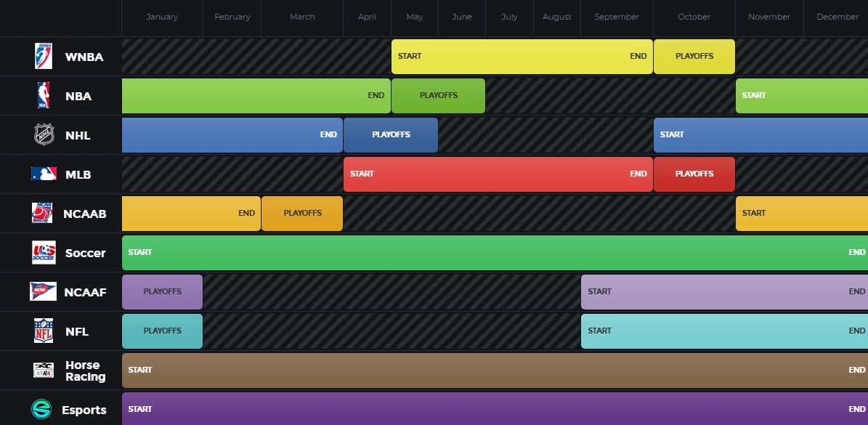Click the NHL season bar ending in March
Screen dimensions: 868x425
click(232, 135)
